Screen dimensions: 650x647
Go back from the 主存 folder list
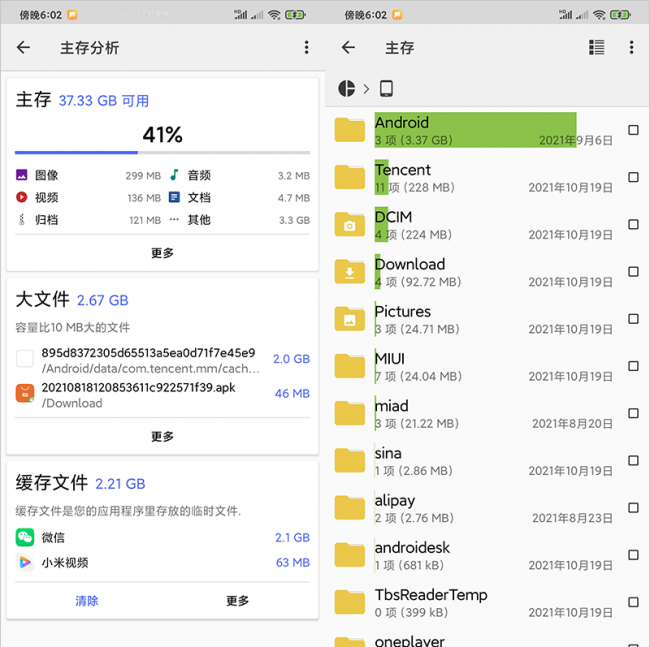click(x=348, y=47)
